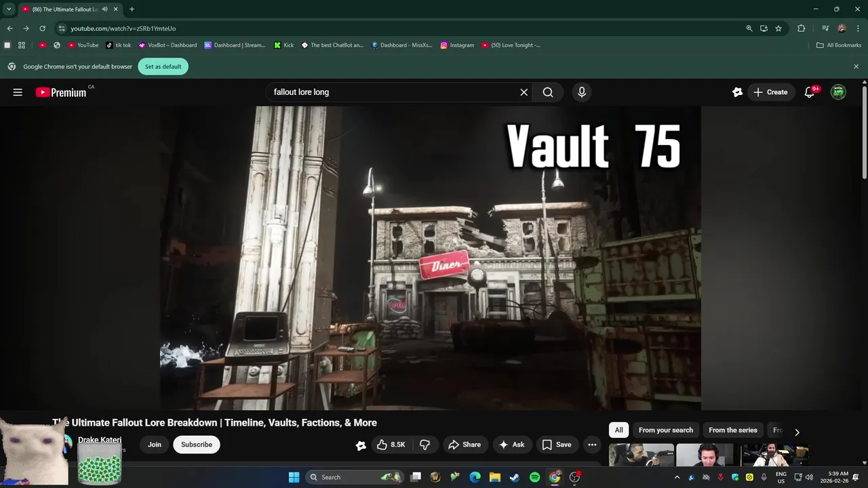The width and height of the screenshot is (868, 488).
Task: Open Microsoft Edge from the taskbar
Action: pyautogui.click(x=475, y=477)
